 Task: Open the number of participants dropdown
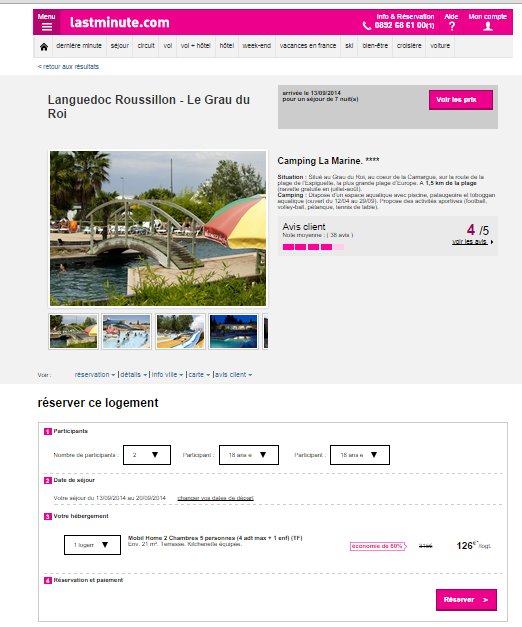click(147, 455)
